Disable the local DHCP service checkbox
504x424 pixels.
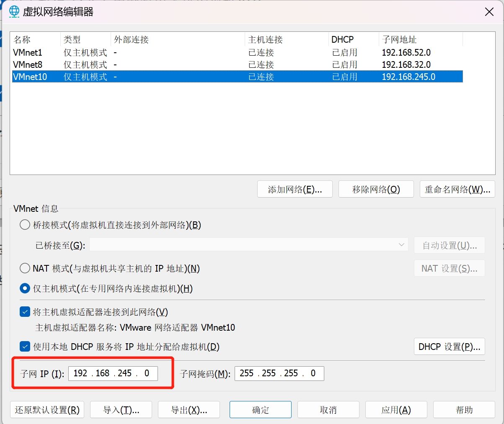(25, 347)
